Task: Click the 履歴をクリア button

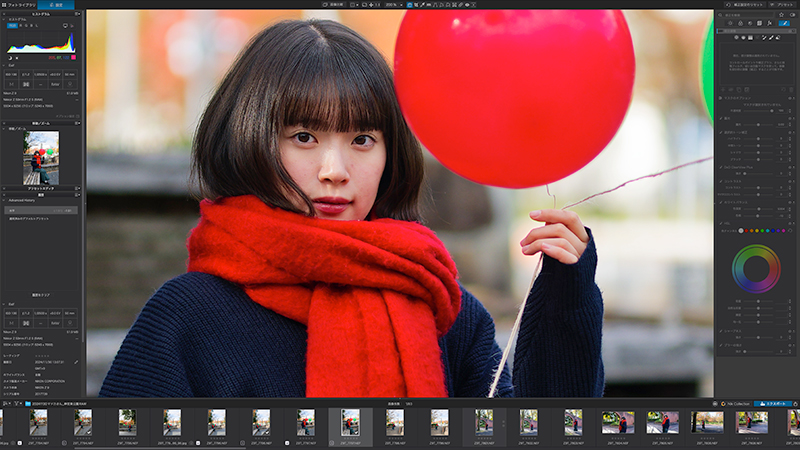Action: [x=41, y=295]
